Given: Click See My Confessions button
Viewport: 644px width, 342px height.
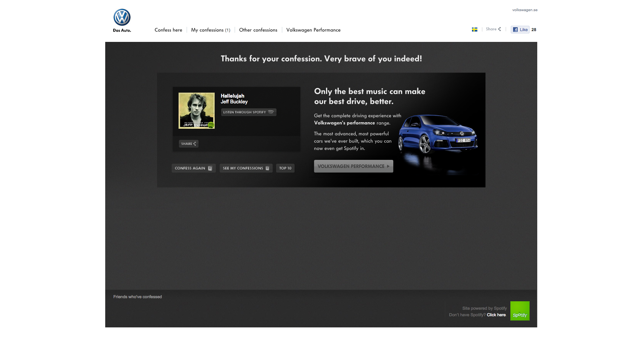Looking at the screenshot, I should tap(246, 168).
